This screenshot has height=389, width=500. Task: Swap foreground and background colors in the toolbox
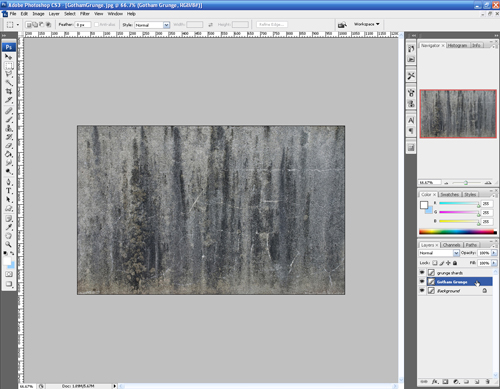click(x=12, y=253)
